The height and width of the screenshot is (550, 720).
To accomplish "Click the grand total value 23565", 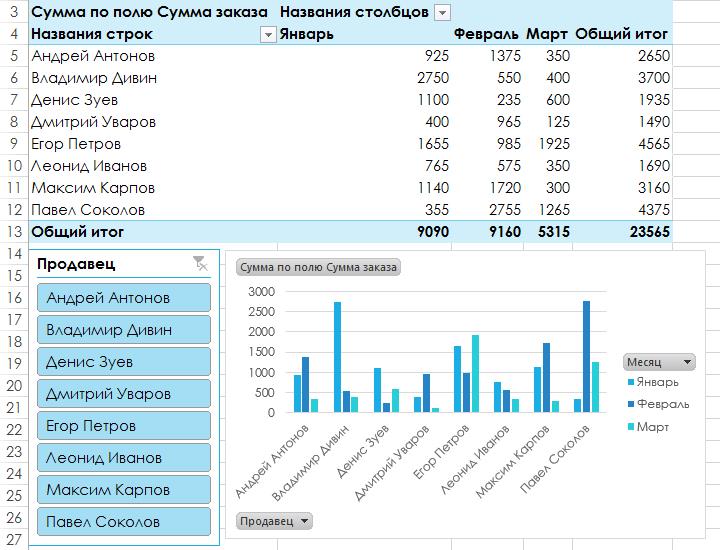I will (622, 232).
